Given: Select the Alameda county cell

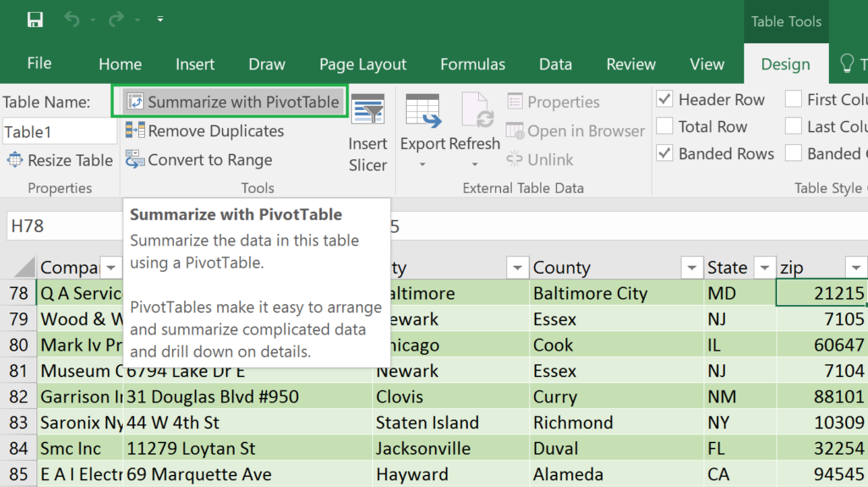Looking at the screenshot, I should click(x=616, y=474).
